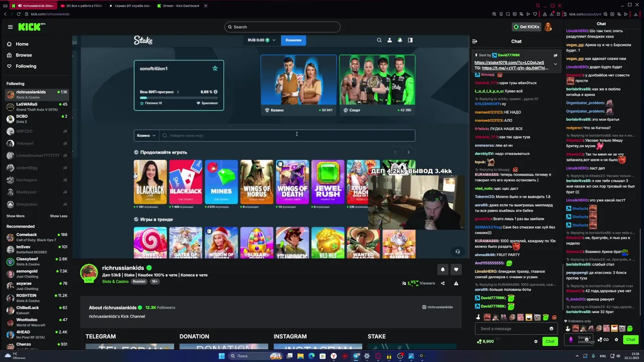Screen dimensions: 644x362
Task: Send message with popout Chat button
Action: [x=630, y=339]
